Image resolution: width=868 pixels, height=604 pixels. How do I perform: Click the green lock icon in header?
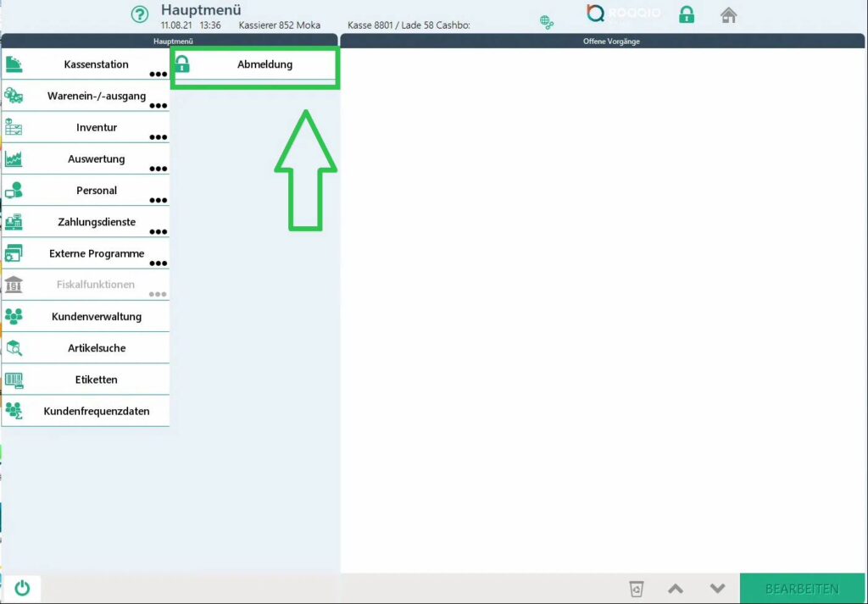687,14
